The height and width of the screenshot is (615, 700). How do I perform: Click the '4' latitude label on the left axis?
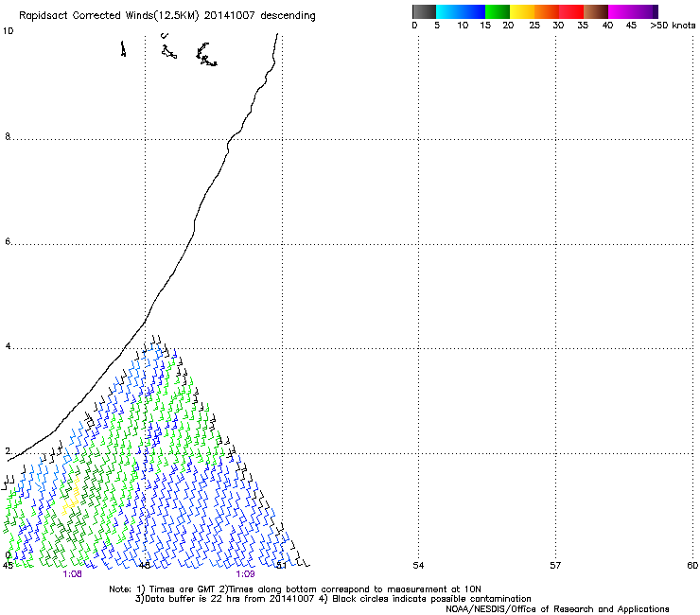8,346
